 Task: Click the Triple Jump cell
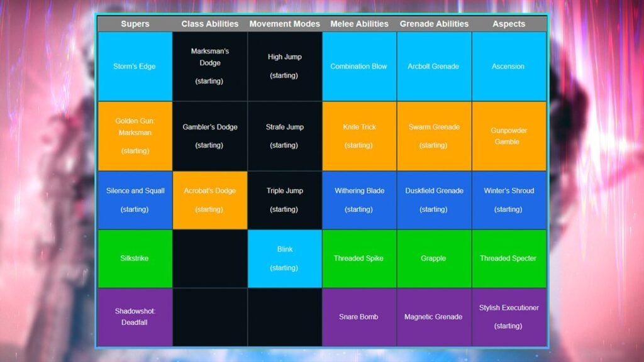tap(284, 200)
